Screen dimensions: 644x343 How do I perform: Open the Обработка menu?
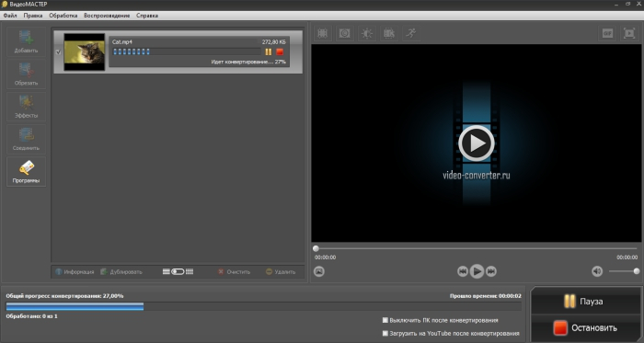(x=63, y=16)
